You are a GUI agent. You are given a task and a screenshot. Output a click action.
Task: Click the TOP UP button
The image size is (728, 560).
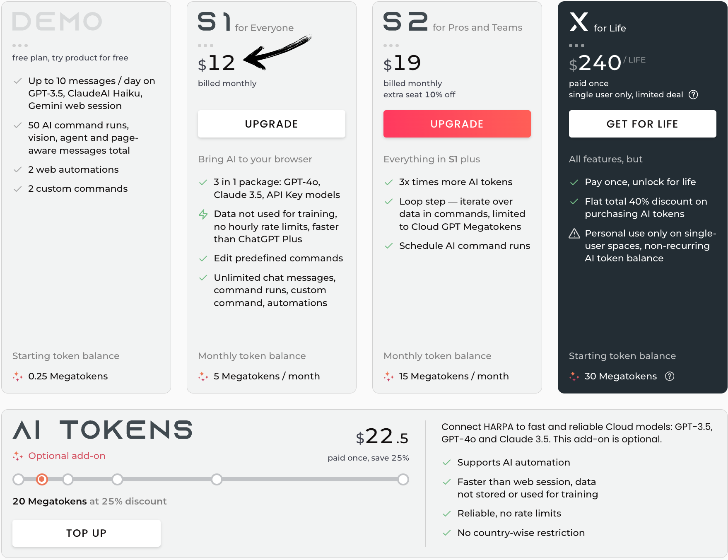click(x=87, y=533)
